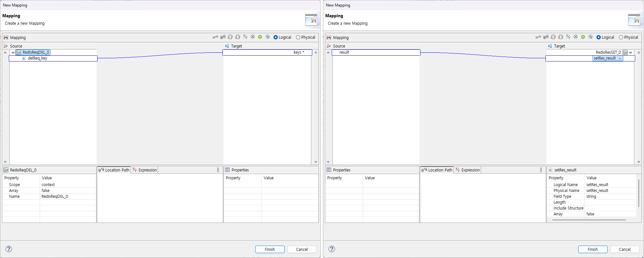Click Finish in the right dialog
Image resolution: width=644 pixels, height=258 pixels.
tap(593, 249)
